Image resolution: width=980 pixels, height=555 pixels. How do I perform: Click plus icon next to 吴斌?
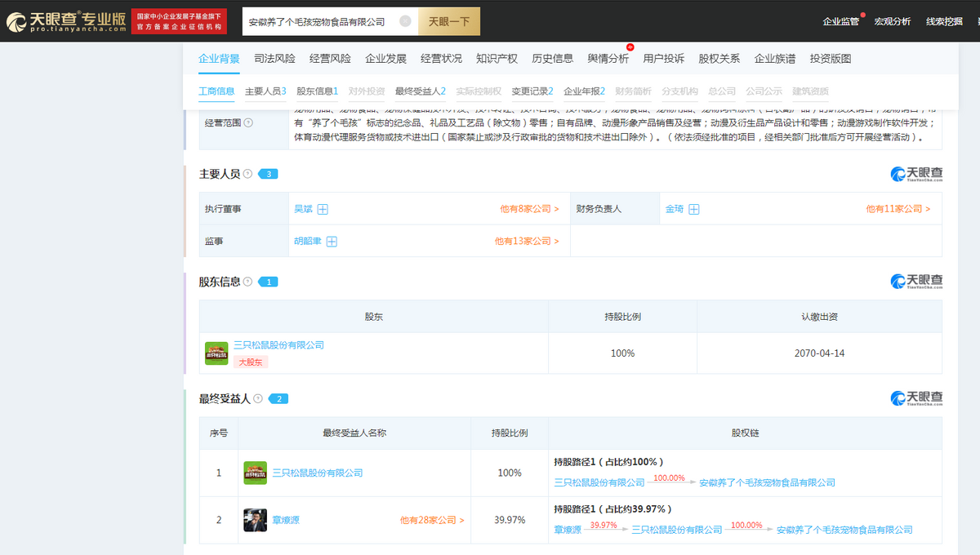coord(323,210)
